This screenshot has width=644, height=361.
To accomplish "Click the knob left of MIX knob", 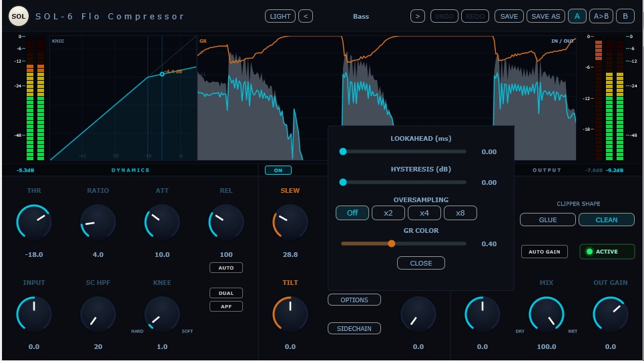I will click(482, 314).
